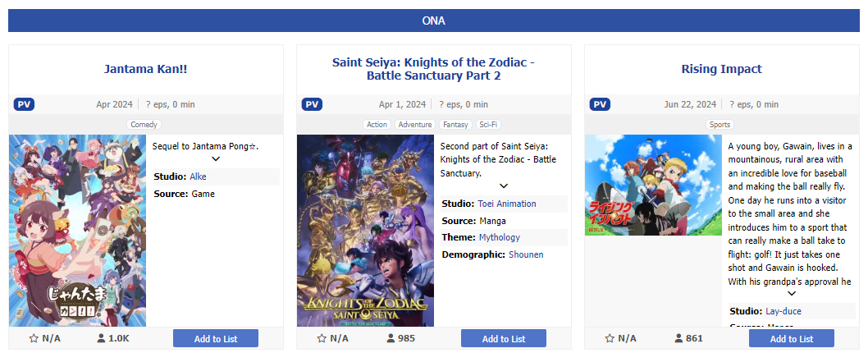The image size is (868, 362).
Task: Select the Sci-Fi genre tag
Action: 488,125
